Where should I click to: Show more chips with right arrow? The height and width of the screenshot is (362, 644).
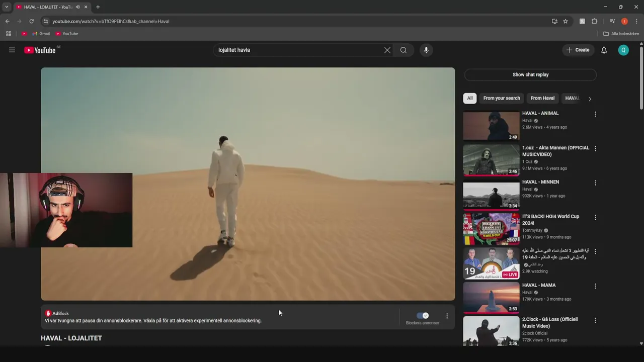pyautogui.click(x=590, y=99)
